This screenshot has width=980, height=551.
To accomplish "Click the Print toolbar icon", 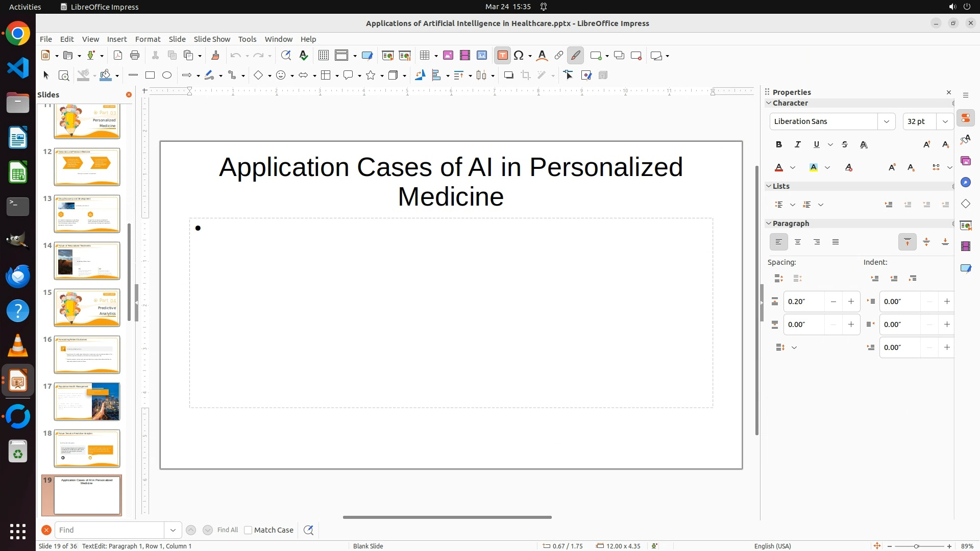I will tap(135, 56).
